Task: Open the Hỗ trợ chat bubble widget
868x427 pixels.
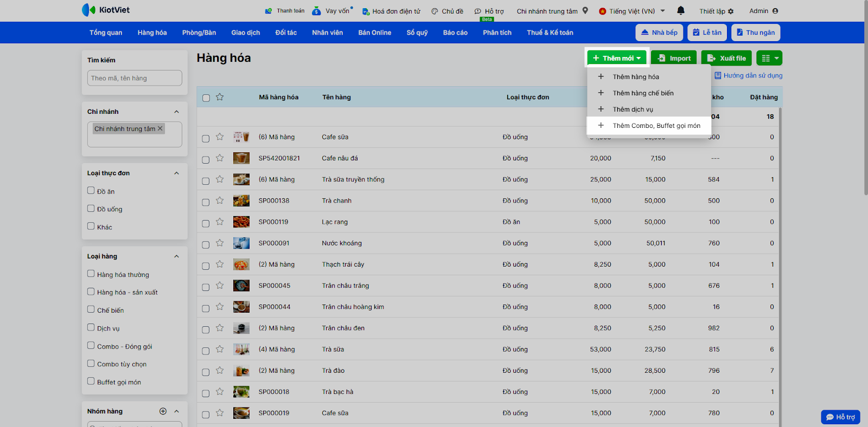Action: click(x=840, y=417)
